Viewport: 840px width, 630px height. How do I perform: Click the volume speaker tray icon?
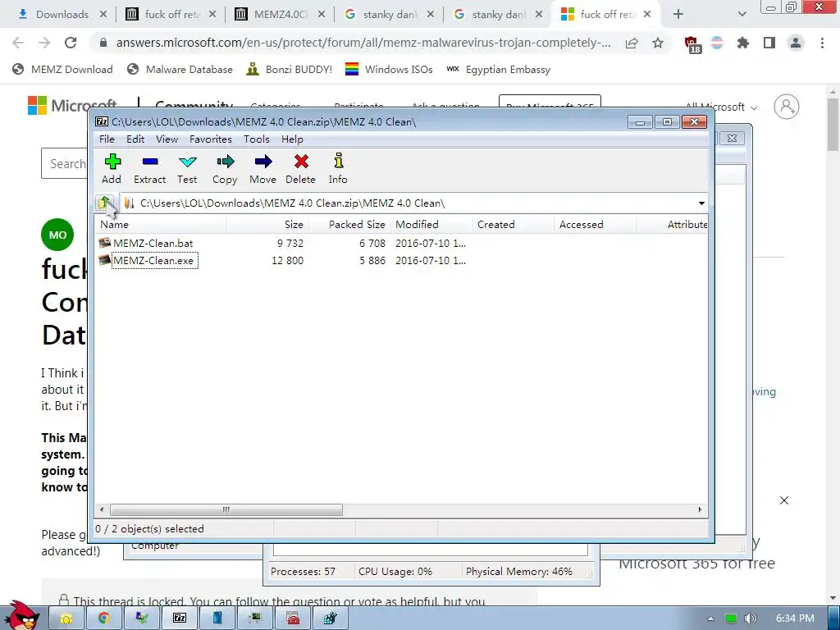pyautogui.click(x=750, y=619)
